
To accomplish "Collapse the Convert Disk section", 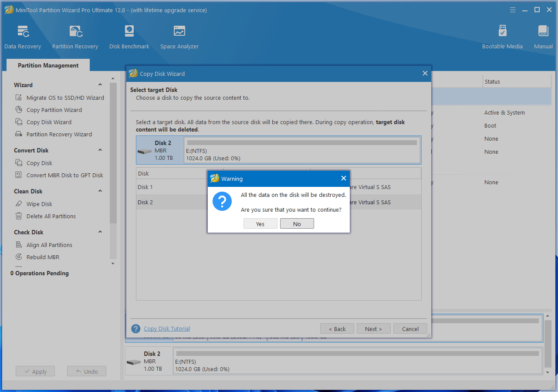I will click(100, 150).
